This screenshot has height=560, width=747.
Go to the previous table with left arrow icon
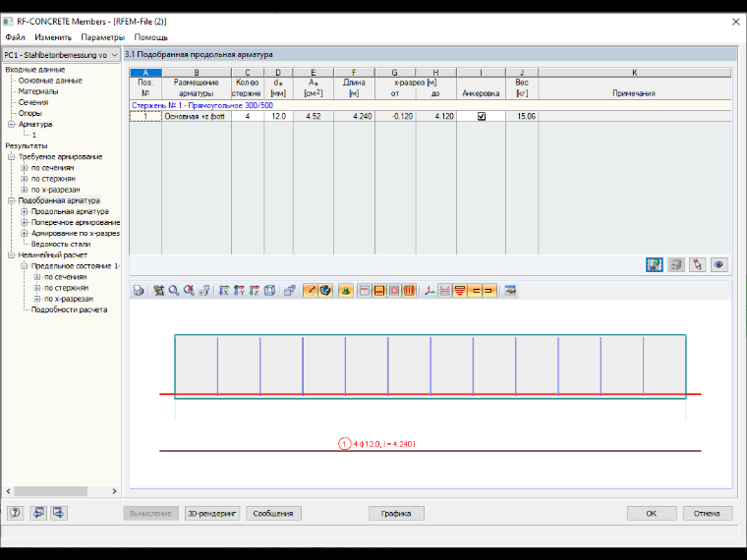pos(38,513)
